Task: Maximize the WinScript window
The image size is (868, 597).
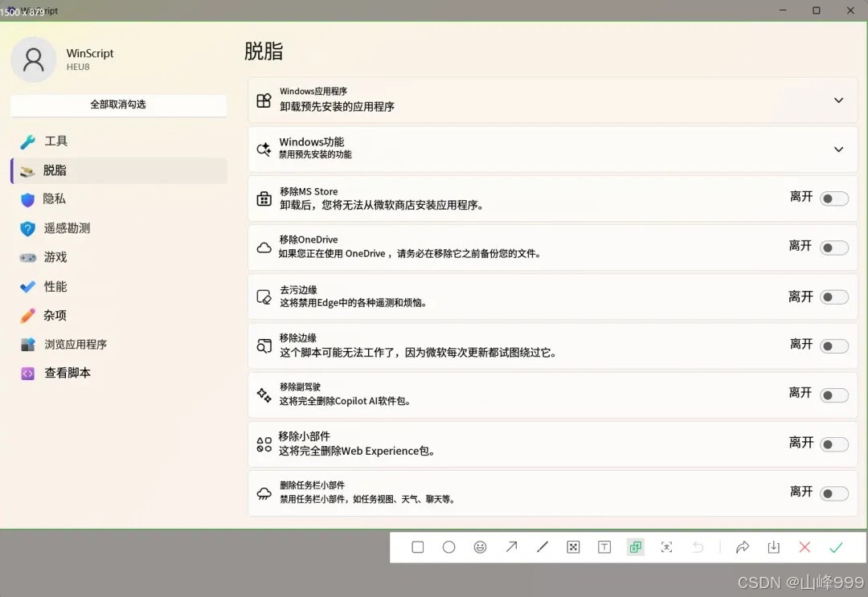Action: pyautogui.click(x=816, y=10)
